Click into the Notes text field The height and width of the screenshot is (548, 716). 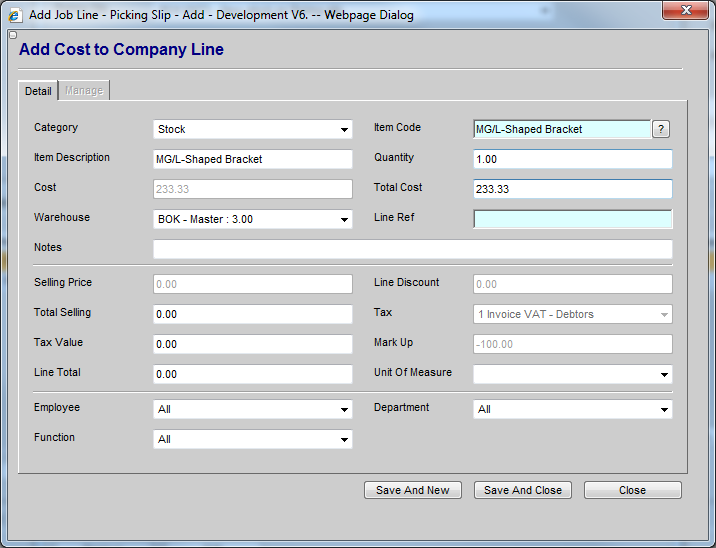(412, 249)
